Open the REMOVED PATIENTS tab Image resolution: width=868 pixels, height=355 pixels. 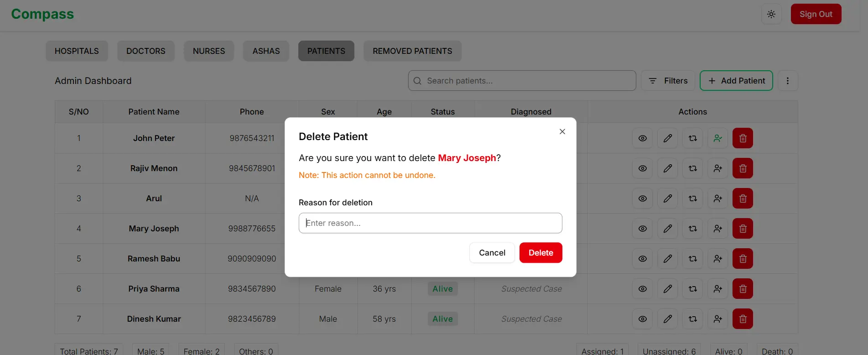pos(412,51)
